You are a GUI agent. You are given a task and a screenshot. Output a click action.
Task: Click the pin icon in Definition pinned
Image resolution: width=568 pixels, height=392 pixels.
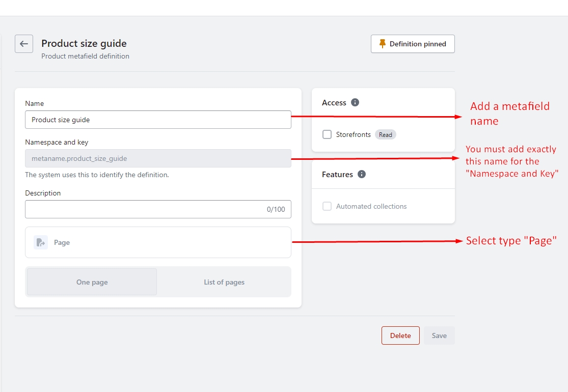click(x=383, y=44)
